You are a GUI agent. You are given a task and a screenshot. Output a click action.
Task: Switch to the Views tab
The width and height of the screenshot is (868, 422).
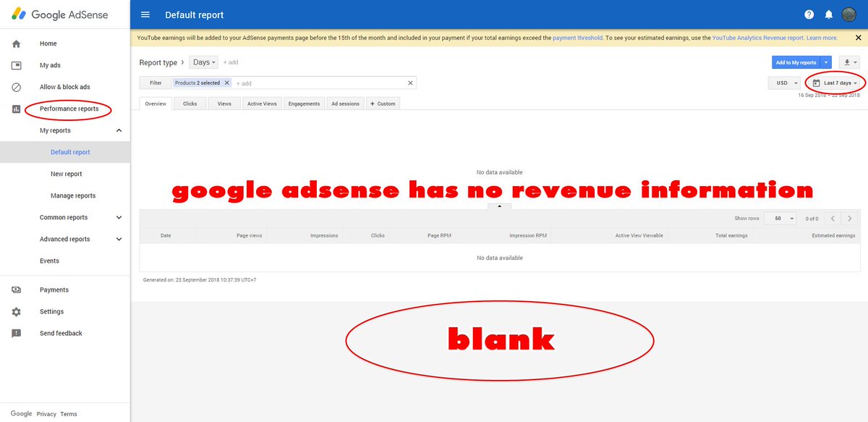(x=225, y=104)
